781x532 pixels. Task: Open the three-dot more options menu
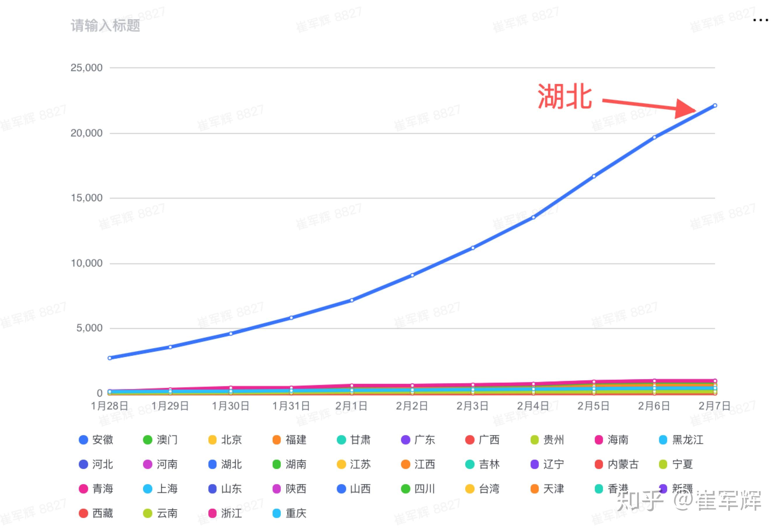pyautogui.click(x=761, y=20)
